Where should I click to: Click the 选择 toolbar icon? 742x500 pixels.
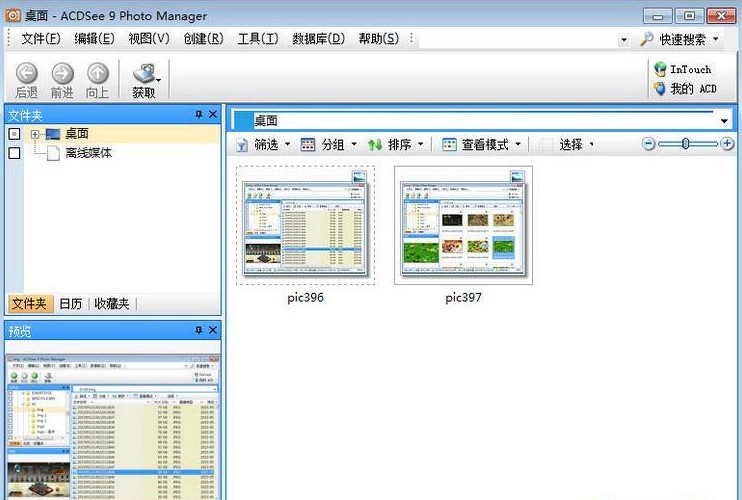coord(547,145)
